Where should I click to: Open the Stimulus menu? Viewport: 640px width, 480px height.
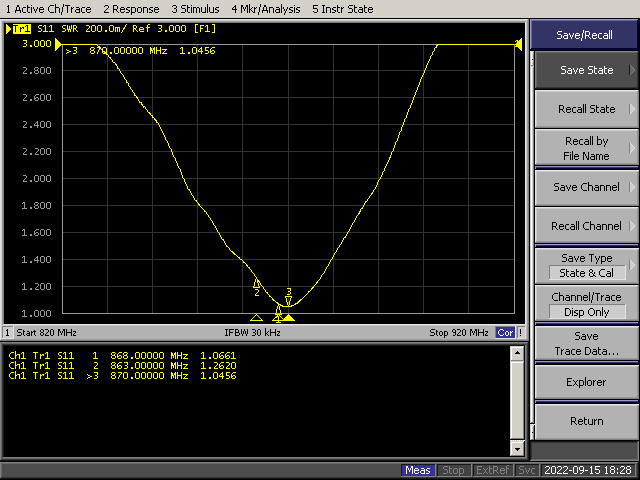tap(195, 9)
